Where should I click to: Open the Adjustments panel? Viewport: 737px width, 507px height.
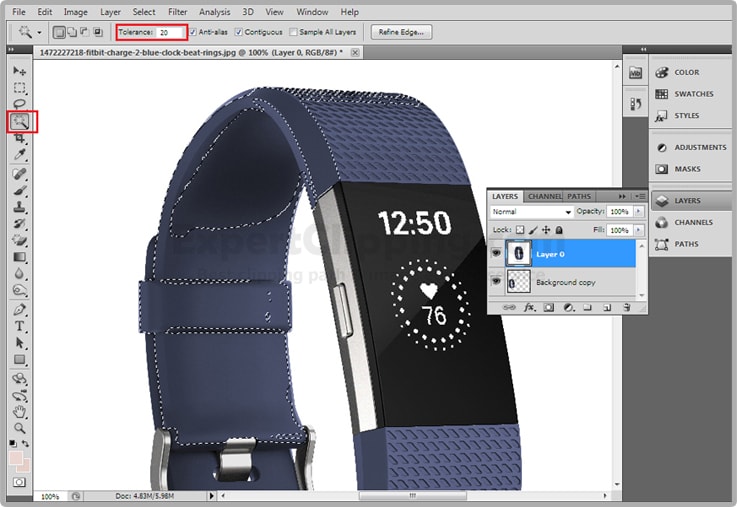[x=700, y=147]
